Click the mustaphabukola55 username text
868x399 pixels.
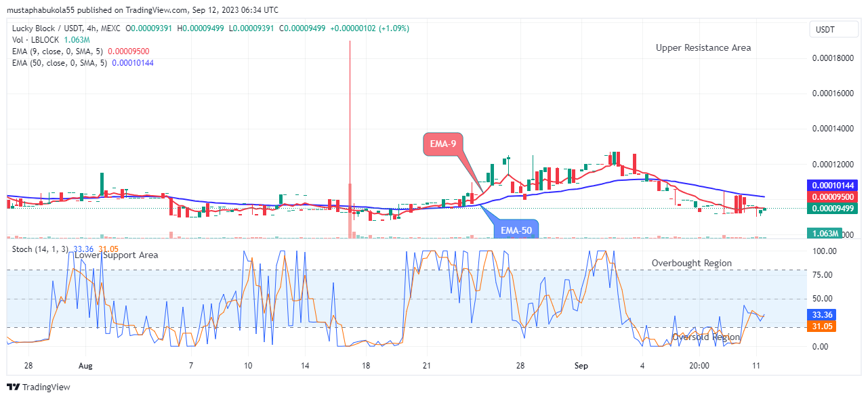42,9
